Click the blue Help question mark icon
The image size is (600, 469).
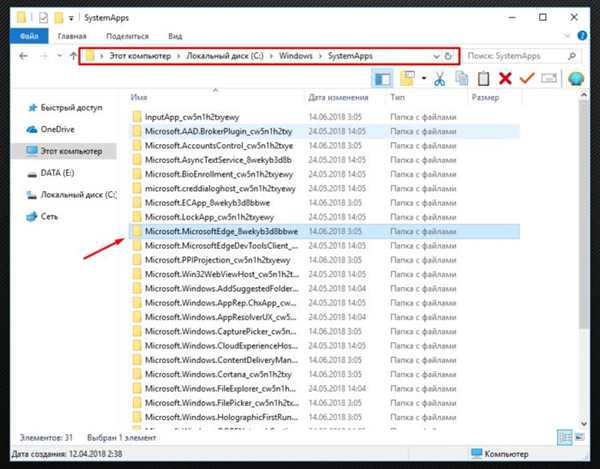582,36
